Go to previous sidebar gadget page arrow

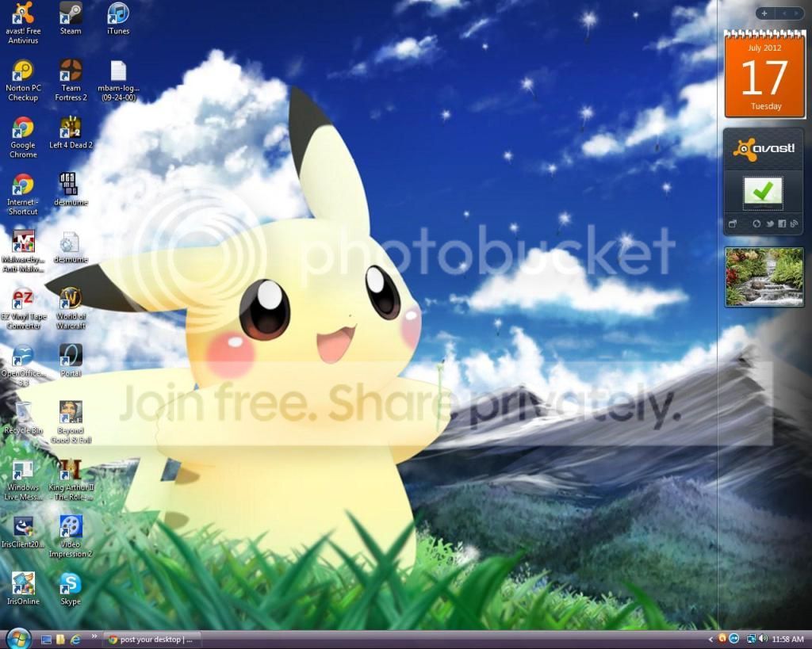(x=784, y=13)
